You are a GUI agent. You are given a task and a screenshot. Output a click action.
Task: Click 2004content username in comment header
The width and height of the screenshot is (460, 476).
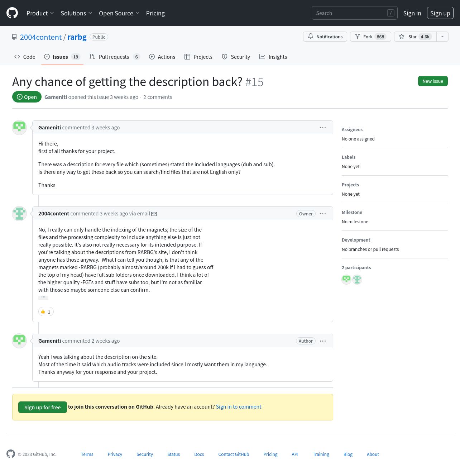(54, 214)
